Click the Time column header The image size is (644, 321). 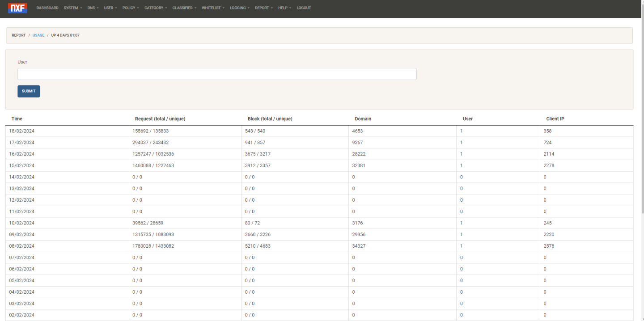pos(17,119)
